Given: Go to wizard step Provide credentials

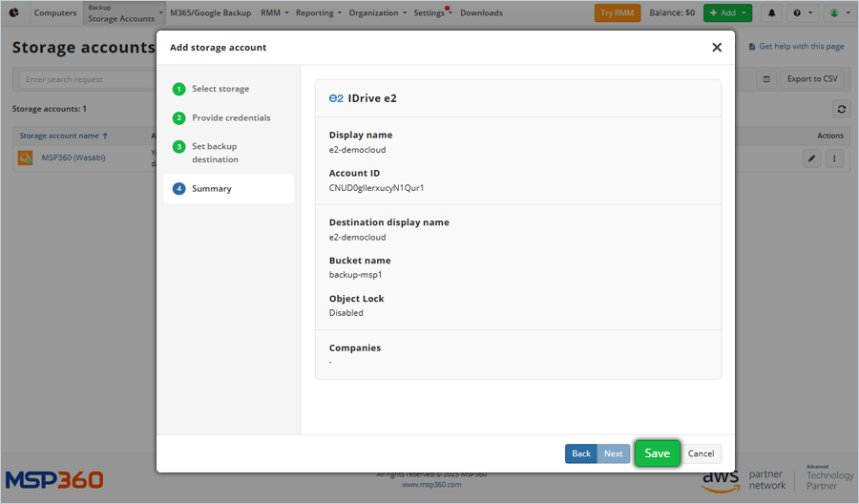Looking at the screenshot, I should [230, 117].
